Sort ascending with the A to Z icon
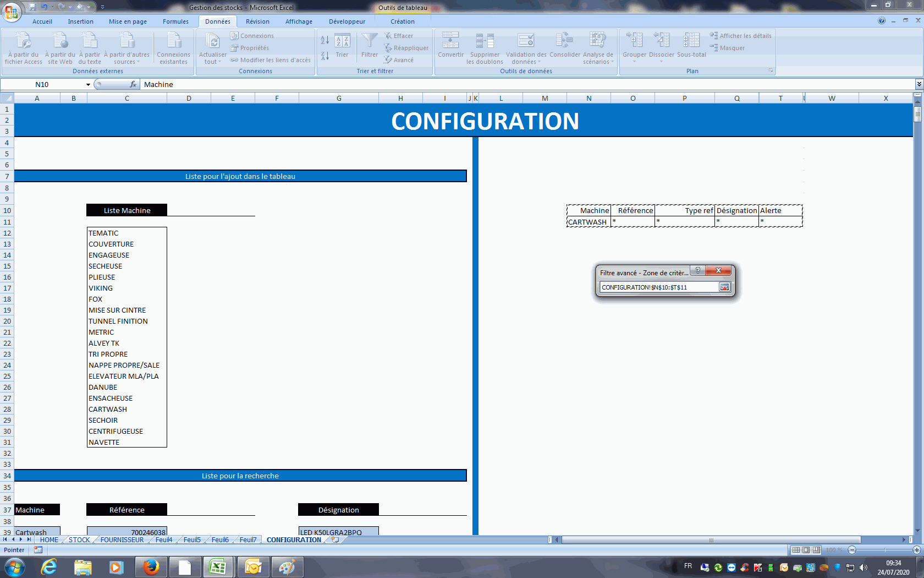 coord(325,40)
